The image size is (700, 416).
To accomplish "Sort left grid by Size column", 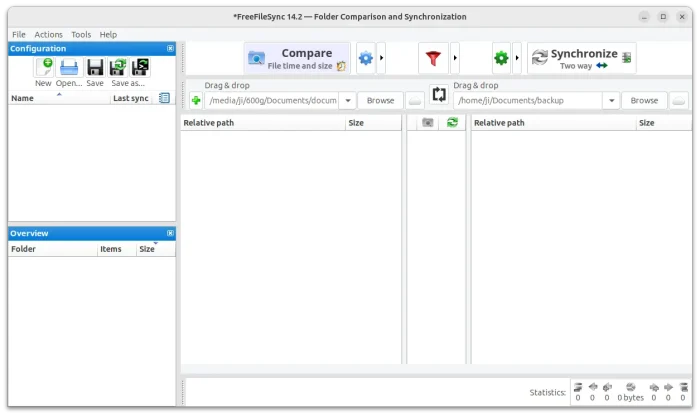I will click(373, 123).
